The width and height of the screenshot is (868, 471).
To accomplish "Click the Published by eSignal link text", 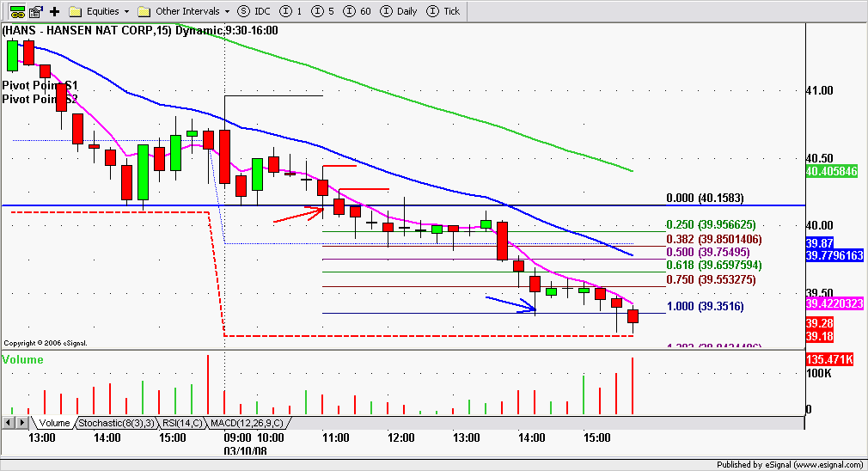I will click(790, 464).
